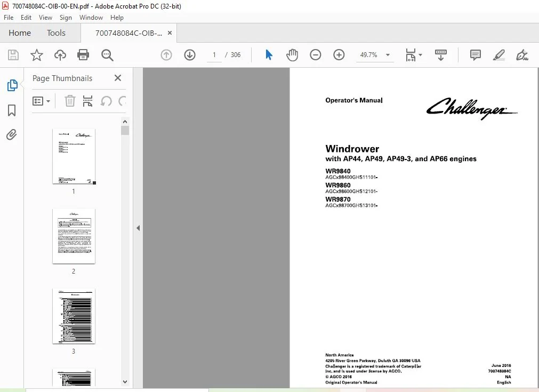Image resolution: width=539 pixels, height=392 pixels.
Task: Open the Page Thumbnails sidebar icon
Action: point(12,85)
